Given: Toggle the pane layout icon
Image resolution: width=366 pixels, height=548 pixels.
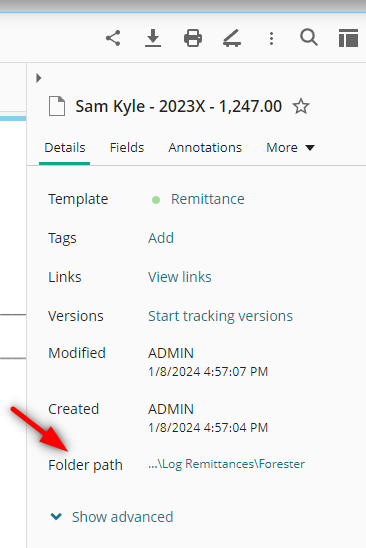Looking at the screenshot, I should tap(348, 38).
